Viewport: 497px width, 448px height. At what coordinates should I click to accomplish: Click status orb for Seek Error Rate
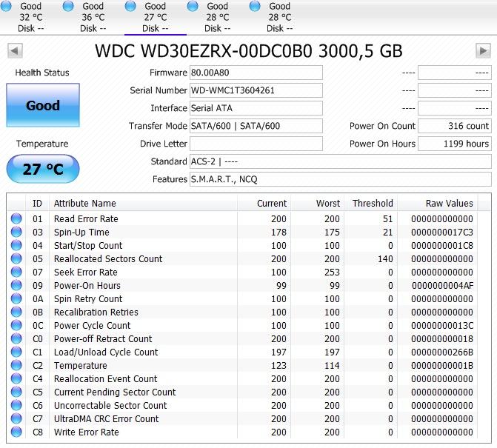(16, 272)
